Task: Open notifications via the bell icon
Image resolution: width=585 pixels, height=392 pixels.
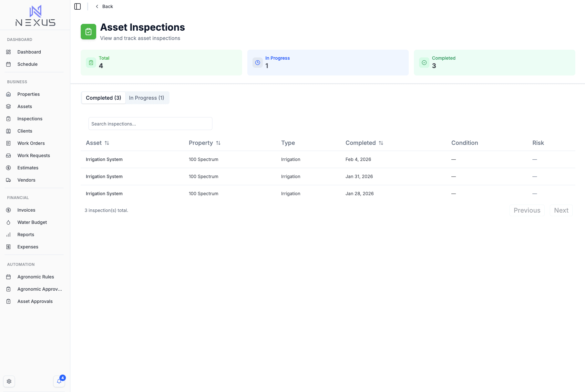Action: pos(59,381)
